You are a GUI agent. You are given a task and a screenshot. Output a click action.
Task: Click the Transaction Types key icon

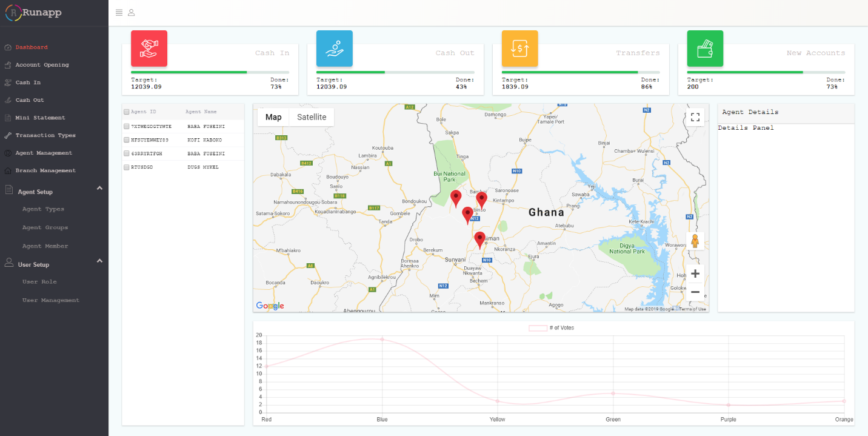8,135
